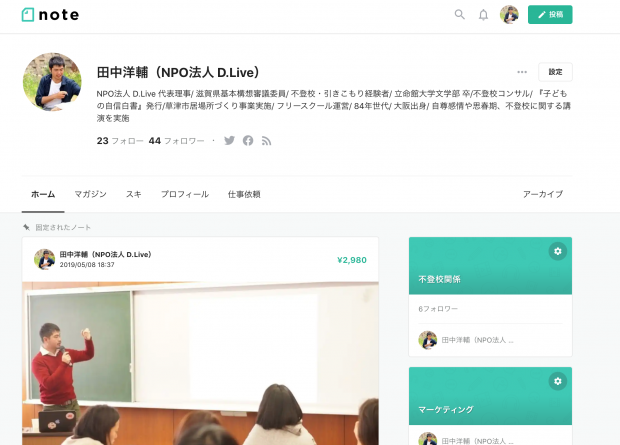
Task: Open gear settings on マーケティング magazine
Action: (558, 381)
